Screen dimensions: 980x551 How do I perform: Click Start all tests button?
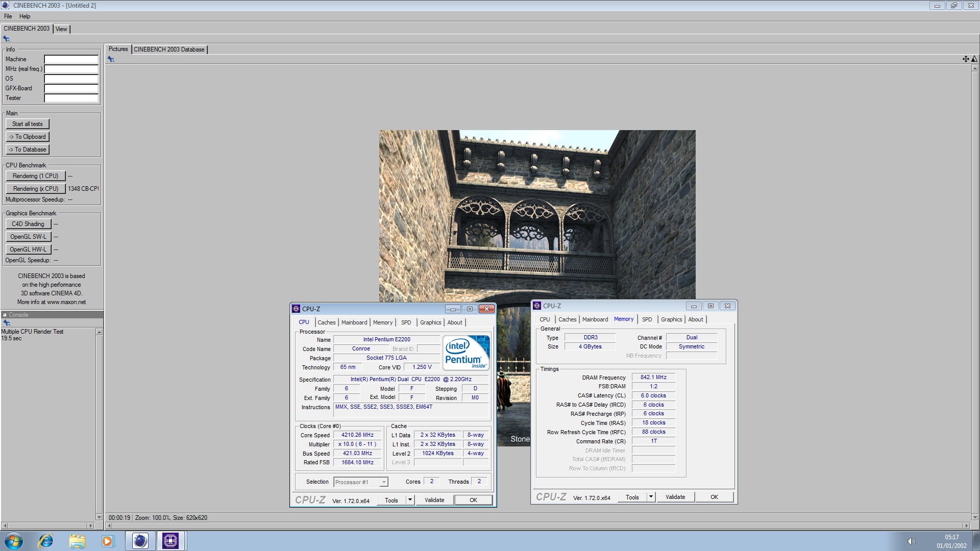click(28, 124)
